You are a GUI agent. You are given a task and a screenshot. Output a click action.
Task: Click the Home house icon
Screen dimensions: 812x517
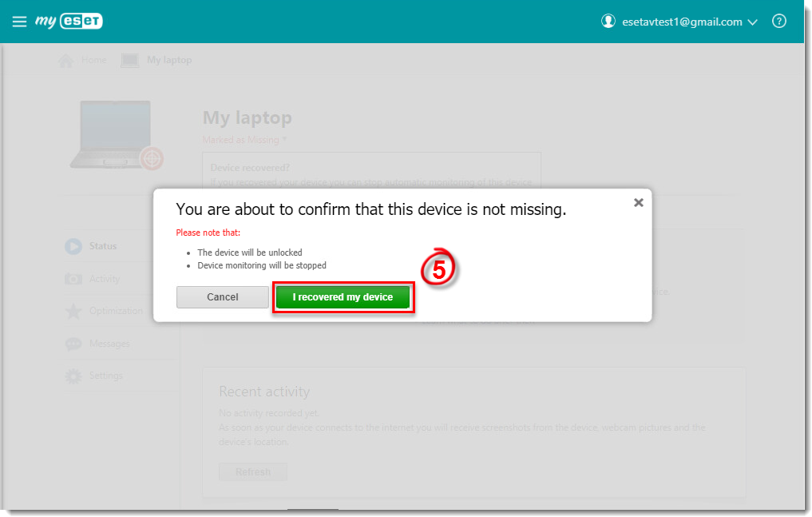(x=66, y=61)
